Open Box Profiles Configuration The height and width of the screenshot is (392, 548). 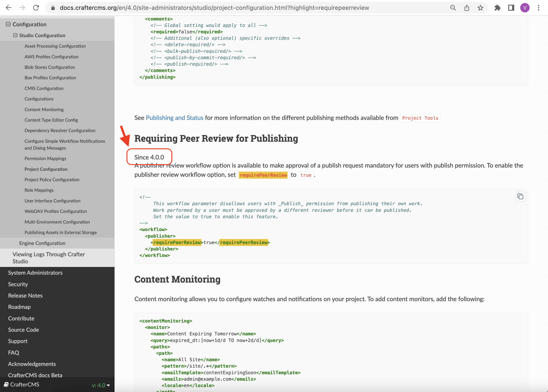pyautogui.click(x=50, y=78)
